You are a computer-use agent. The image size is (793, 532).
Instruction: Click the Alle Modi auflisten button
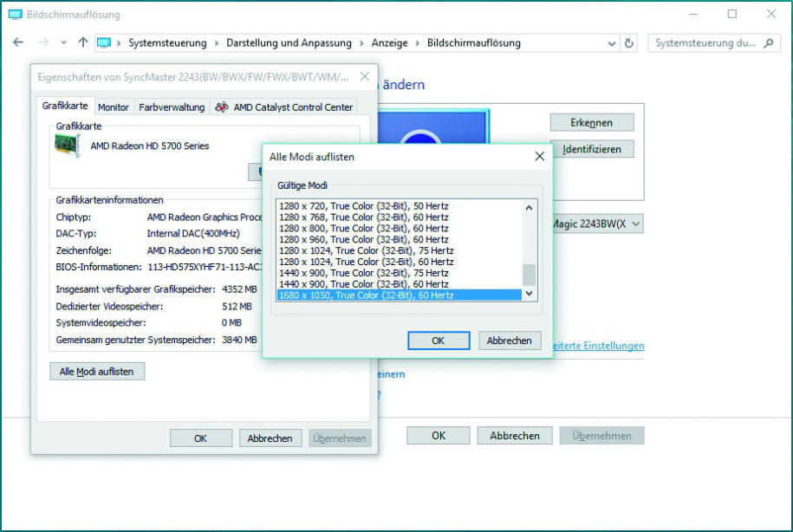click(97, 371)
